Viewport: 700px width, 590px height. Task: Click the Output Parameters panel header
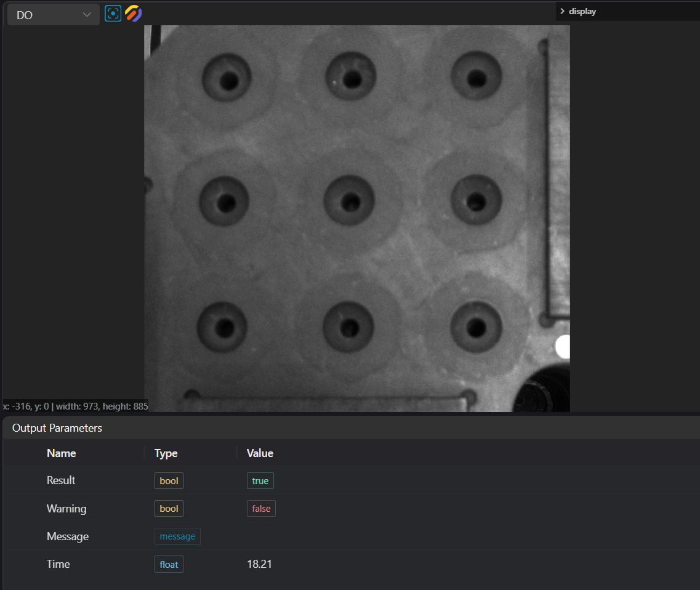point(57,428)
